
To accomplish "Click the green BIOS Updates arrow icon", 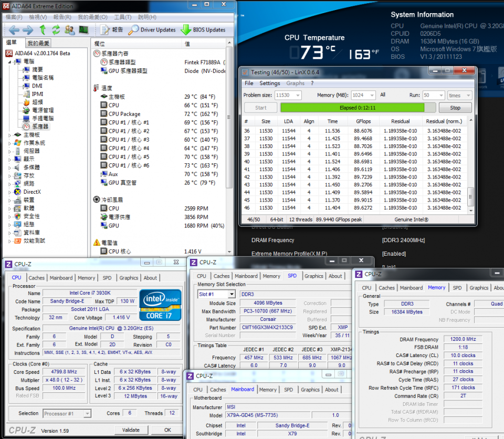I will 186,30.
